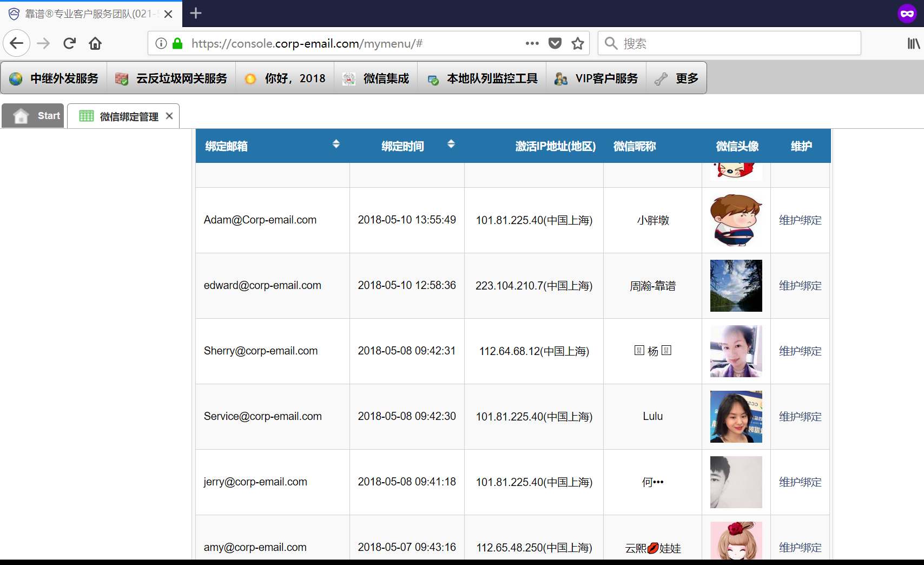The image size is (924, 565).
Task: Click the browser reload icon
Action: click(x=69, y=43)
